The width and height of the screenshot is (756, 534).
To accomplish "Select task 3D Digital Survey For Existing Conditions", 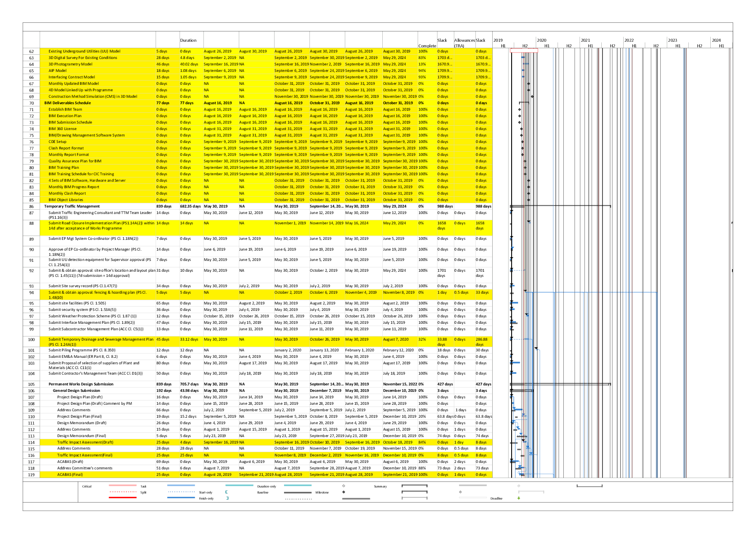I will 83,58.
